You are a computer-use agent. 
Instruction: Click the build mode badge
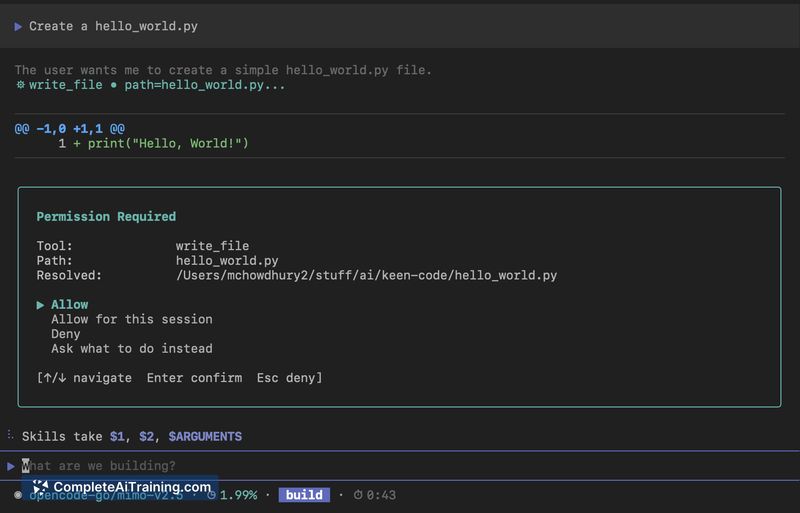(x=304, y=495)
